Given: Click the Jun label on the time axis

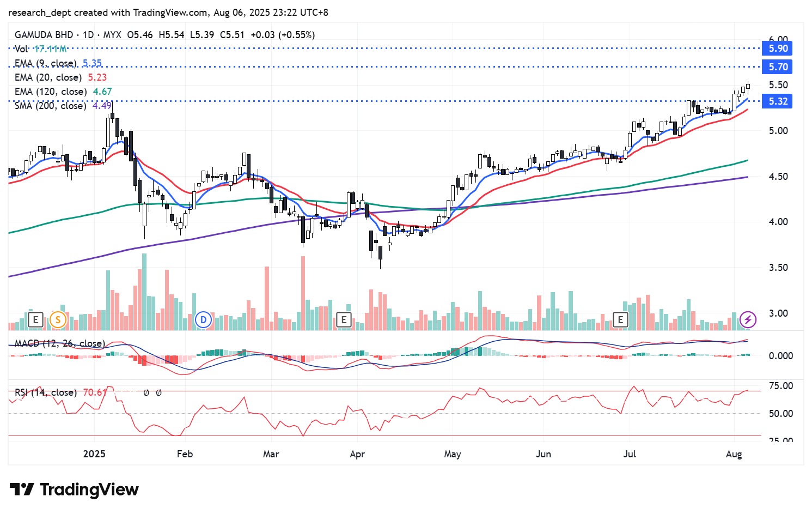Looking at the screenshot, I should 544,454.
